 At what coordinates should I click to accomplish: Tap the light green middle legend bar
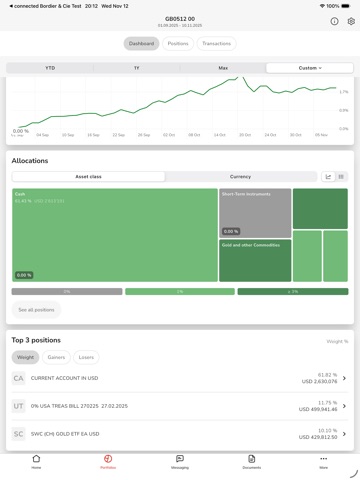pos(180,292)
